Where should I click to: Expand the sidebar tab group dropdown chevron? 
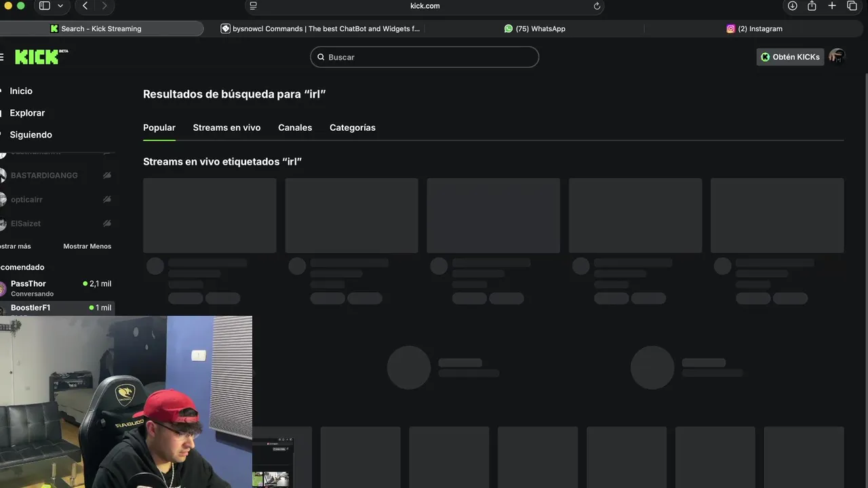point(60,6)
